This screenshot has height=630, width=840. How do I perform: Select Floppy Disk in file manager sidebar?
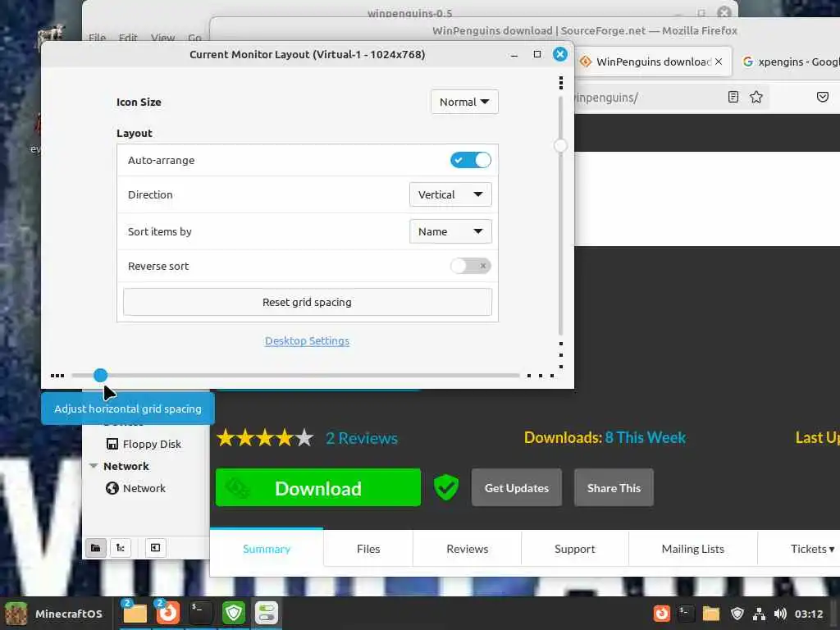pyautogui.click(x=144, y=444)
